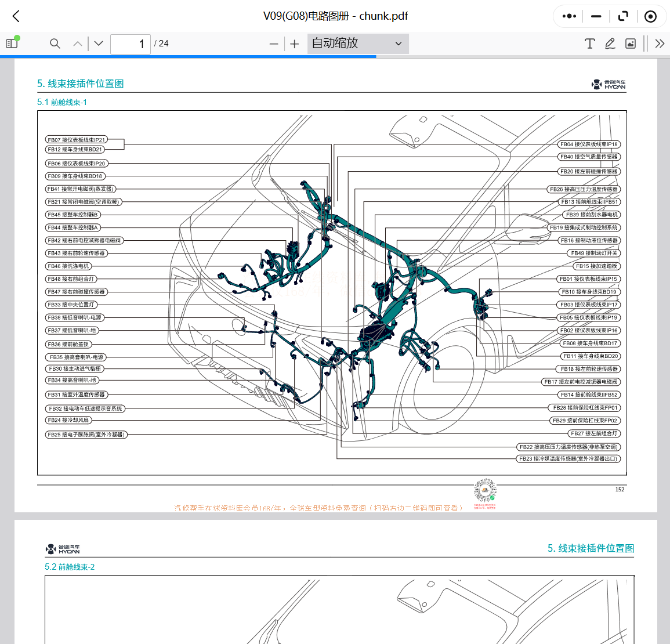Click the circular target icon in the capsule
The width and height of the screenshot is (670, 644).
pyautogui.click(x=650, y=16)
